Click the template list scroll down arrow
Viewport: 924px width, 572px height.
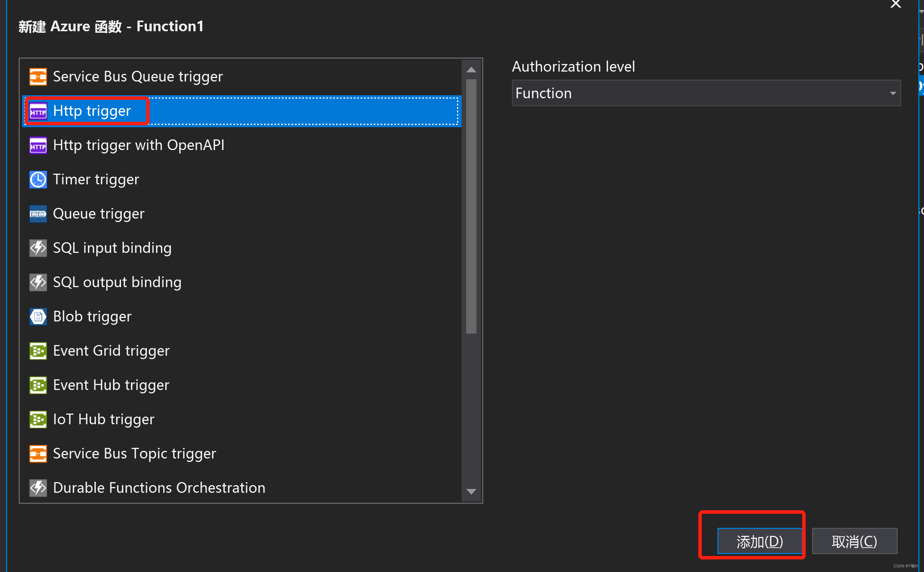(471, 492)
